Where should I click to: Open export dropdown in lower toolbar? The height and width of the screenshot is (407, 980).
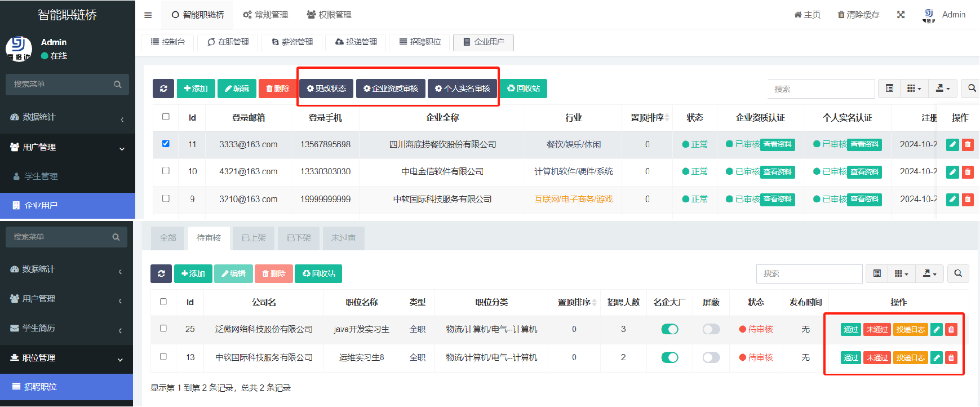click(929, 273)
